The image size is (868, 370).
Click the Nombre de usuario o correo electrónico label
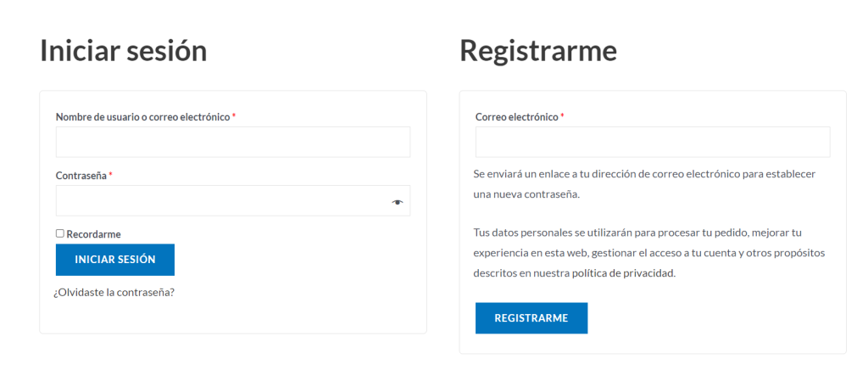pyautogui.click(x=142, y=117)
